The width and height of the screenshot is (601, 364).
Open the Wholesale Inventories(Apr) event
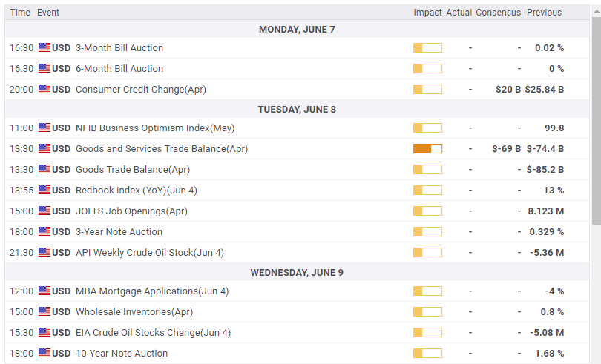click(x=134, y=311)
